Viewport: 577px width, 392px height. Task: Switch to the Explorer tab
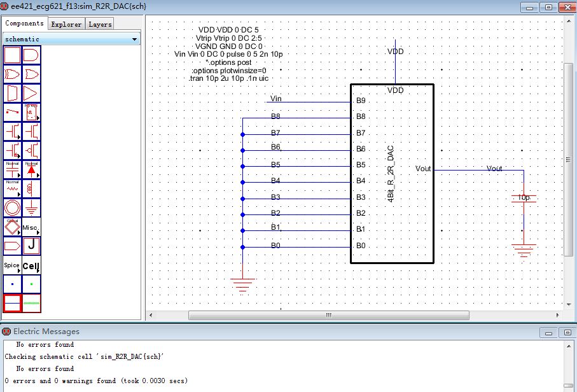[66, 24]
